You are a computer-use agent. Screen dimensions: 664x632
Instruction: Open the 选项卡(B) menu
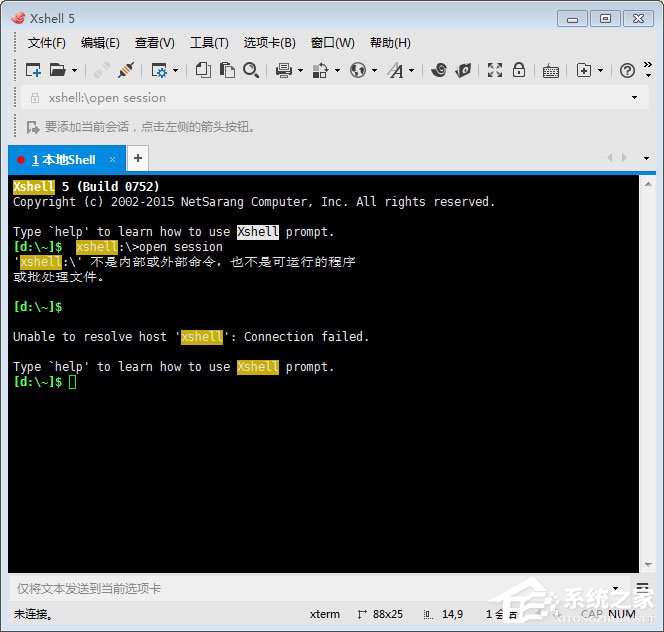click(x=269, y=43)
